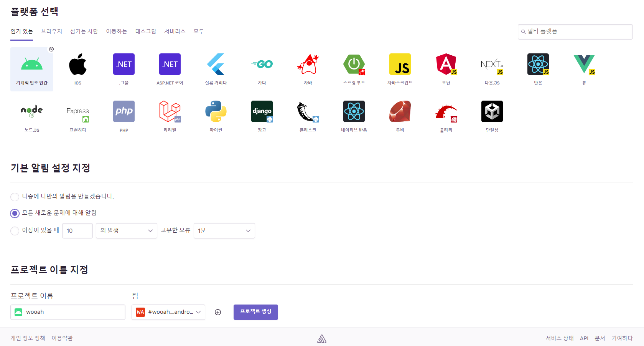The image size is (644, 346).
Task: Select the ASP.NET Core platform
Action: [170, 64]
